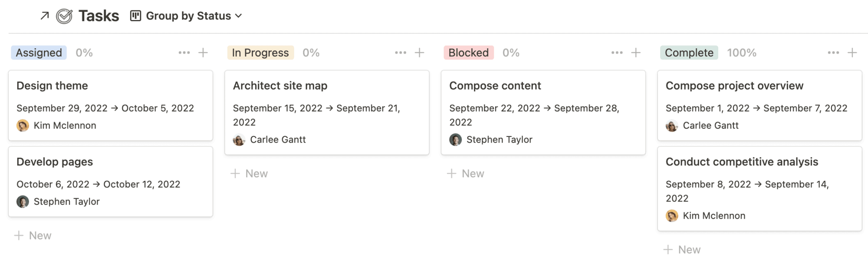The image size is (868, 266).
Task: Click New below the Assigned column
Action: click(x=33, y=236)
